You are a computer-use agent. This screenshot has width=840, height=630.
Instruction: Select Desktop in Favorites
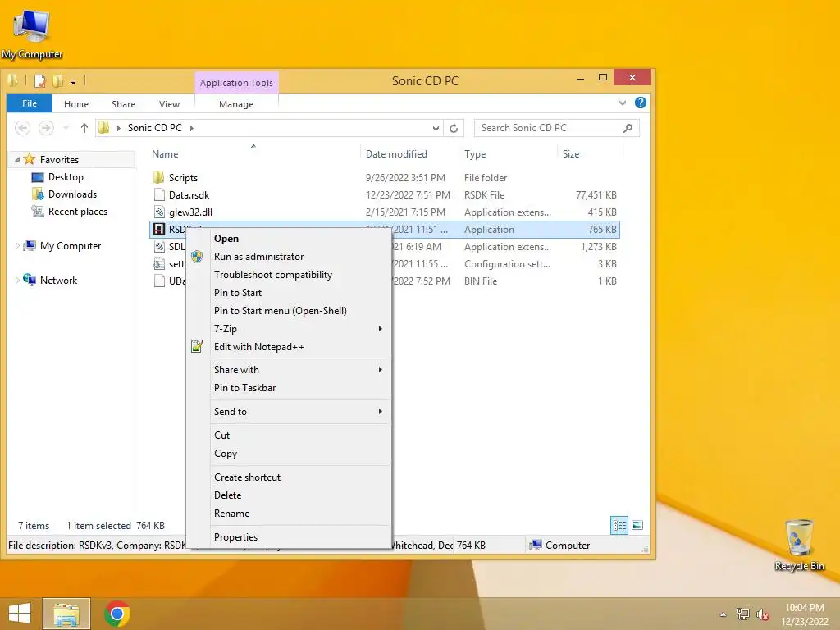pyautogui.click(x=66, y=177)
